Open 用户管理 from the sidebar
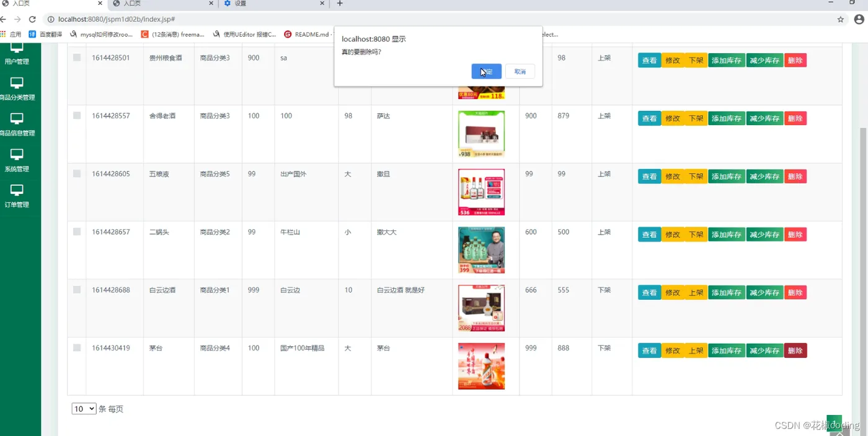The height and width of the screenshot is (436, 868). [x=17, y=53]
